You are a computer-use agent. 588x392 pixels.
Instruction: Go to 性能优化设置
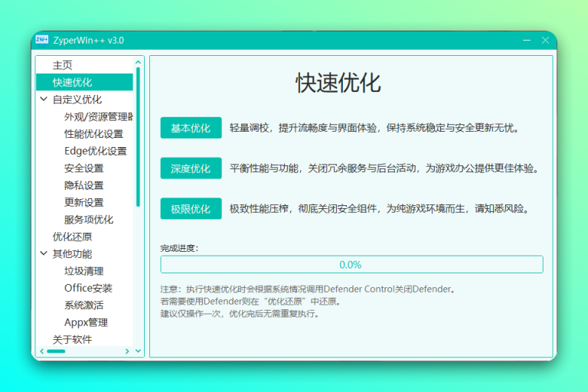pos(93,134)
